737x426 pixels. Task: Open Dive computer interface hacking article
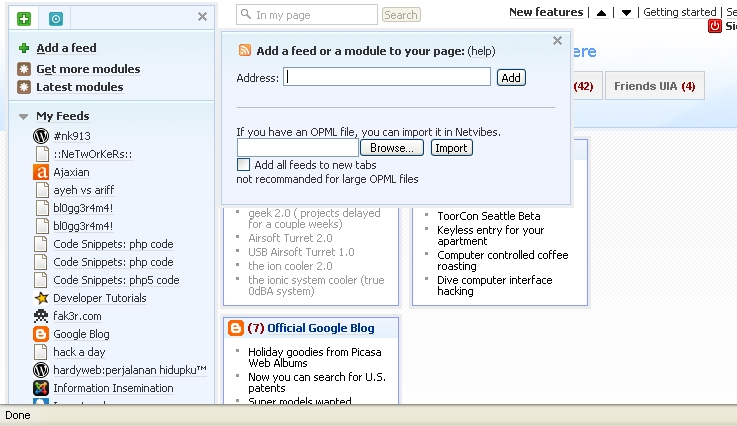494,285
